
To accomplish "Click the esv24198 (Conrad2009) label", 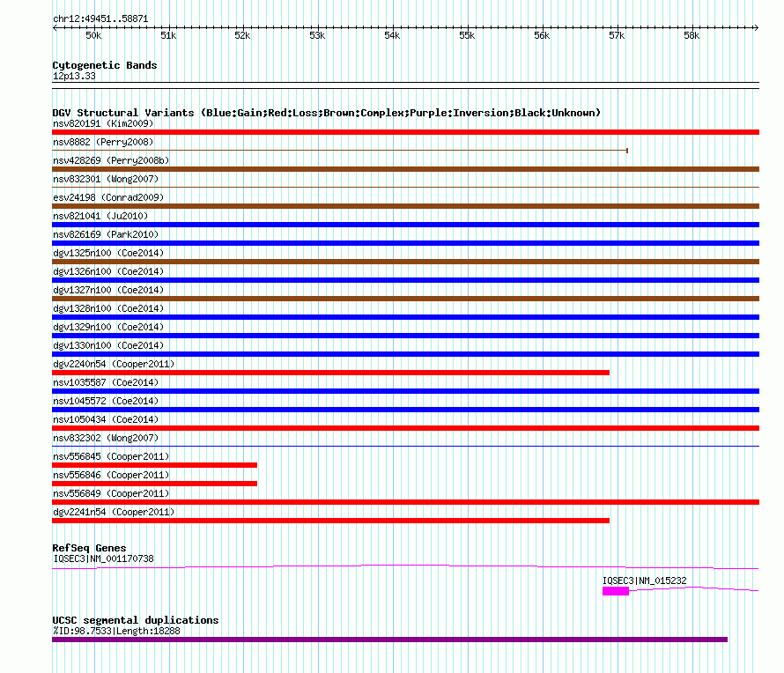I will point(108,197).
